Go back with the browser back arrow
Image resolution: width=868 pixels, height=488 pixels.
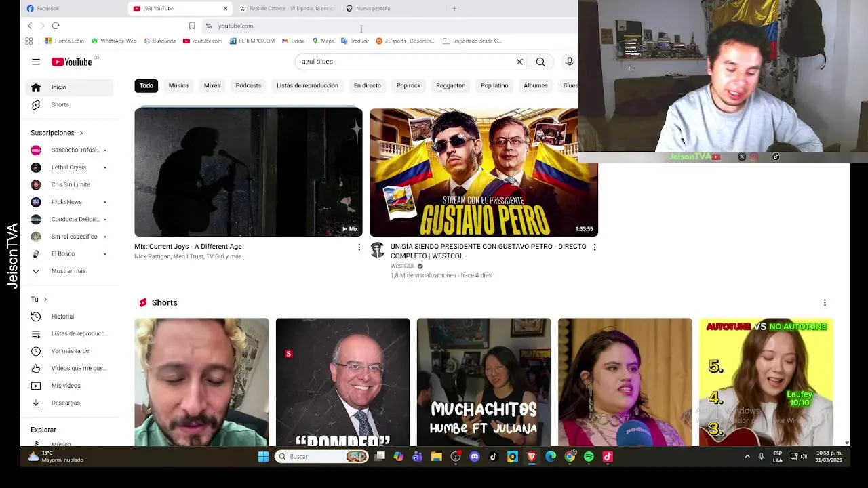pyautogui.click(x=30, y=26)
